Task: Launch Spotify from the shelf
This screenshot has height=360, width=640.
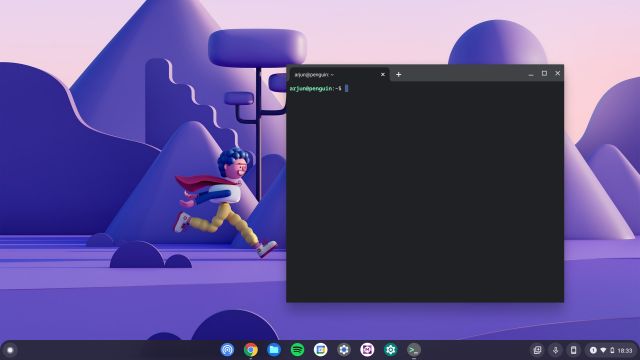Action: (297, 350)
